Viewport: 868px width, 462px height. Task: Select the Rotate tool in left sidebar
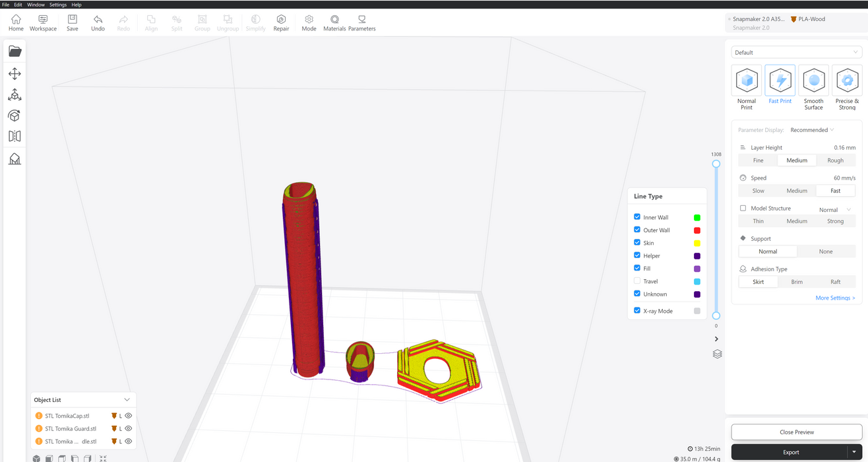[15, 116]
